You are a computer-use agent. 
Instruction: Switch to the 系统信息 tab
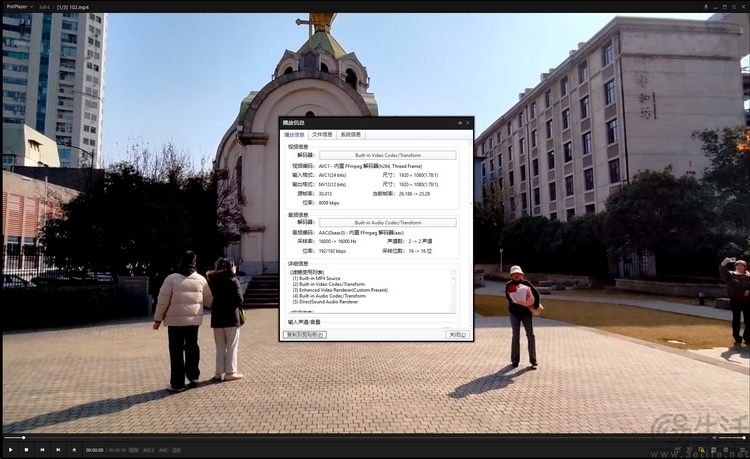click(351, 134)
